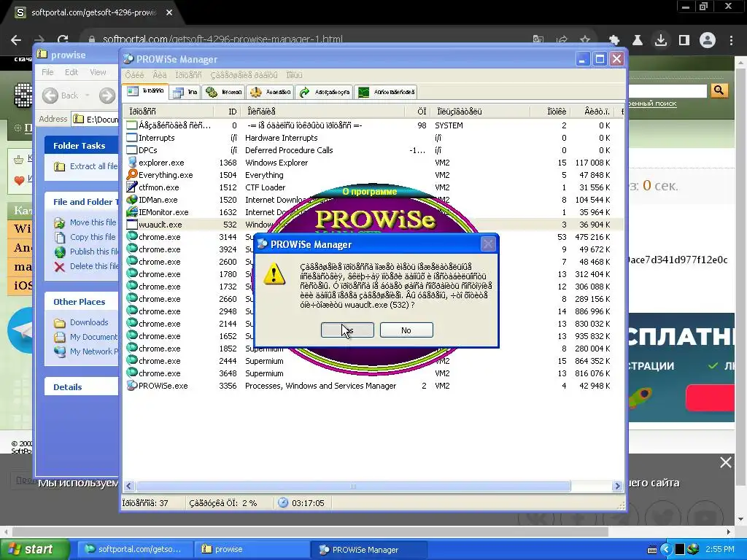Select the Everything.exe magnifier icon
Viewport: 747px width, 560px height.
point(132,175)
